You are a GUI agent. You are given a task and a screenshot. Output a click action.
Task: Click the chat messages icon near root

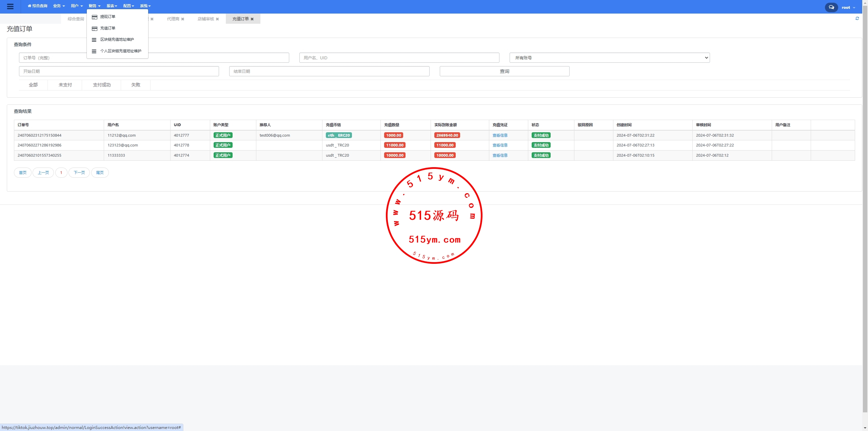(831, 7)
